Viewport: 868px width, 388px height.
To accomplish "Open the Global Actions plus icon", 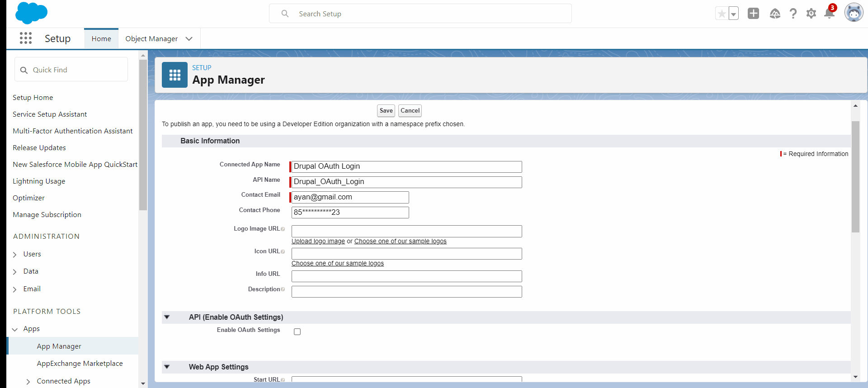I will tap(753, 14).
